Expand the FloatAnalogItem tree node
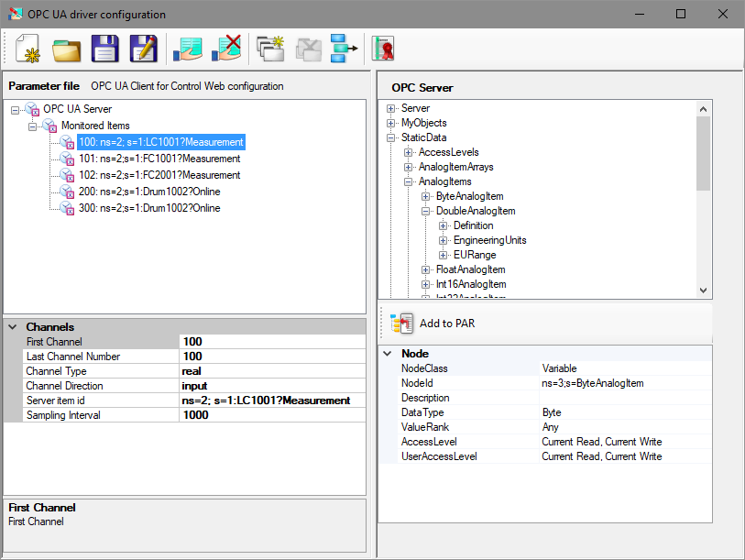This screenshot has width=745, height=560. [426, 270]
